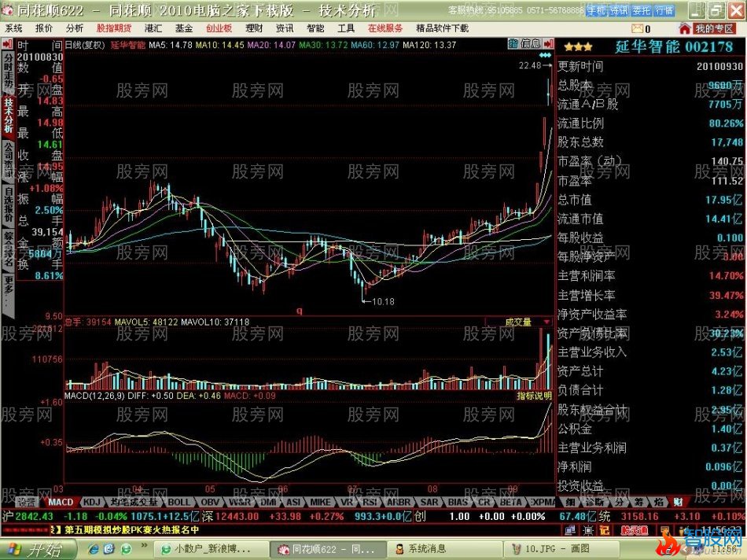Open 我的专区 button
The width and height of the screenshot is (747, 560).
[x=714, y=28]
